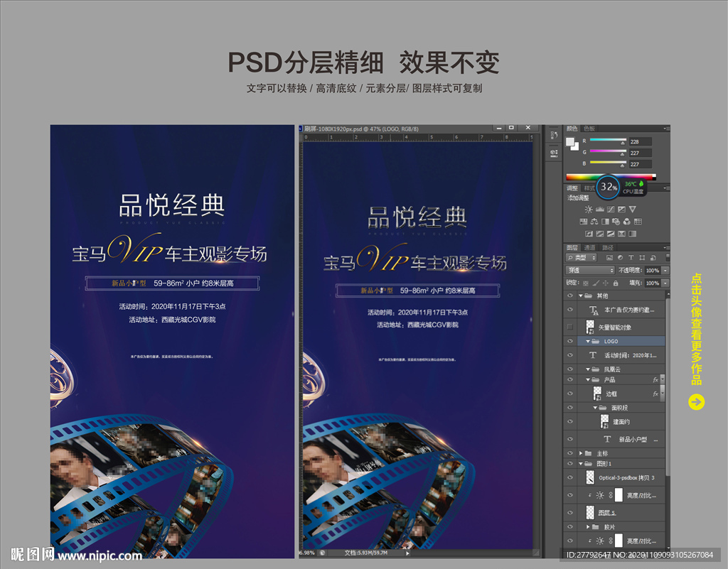Viewport: 728px width, 569px height.
Task: Expand the 主标 layer group
Action: click(x=581, y=453)
